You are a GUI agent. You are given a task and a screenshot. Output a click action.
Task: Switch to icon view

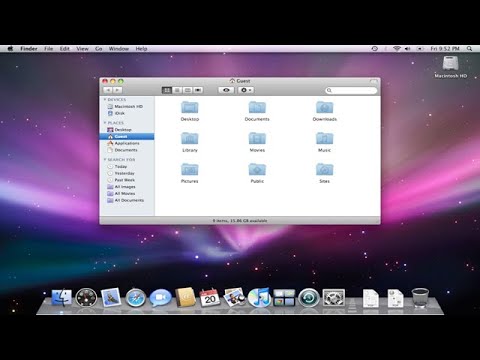click(167, 90)
